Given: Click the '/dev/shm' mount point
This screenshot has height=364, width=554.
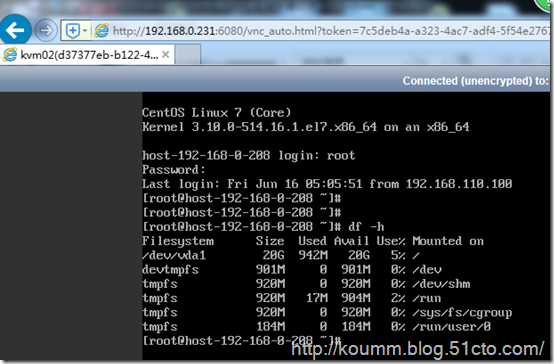Looking at the screenshot, I should pos(441,284).
